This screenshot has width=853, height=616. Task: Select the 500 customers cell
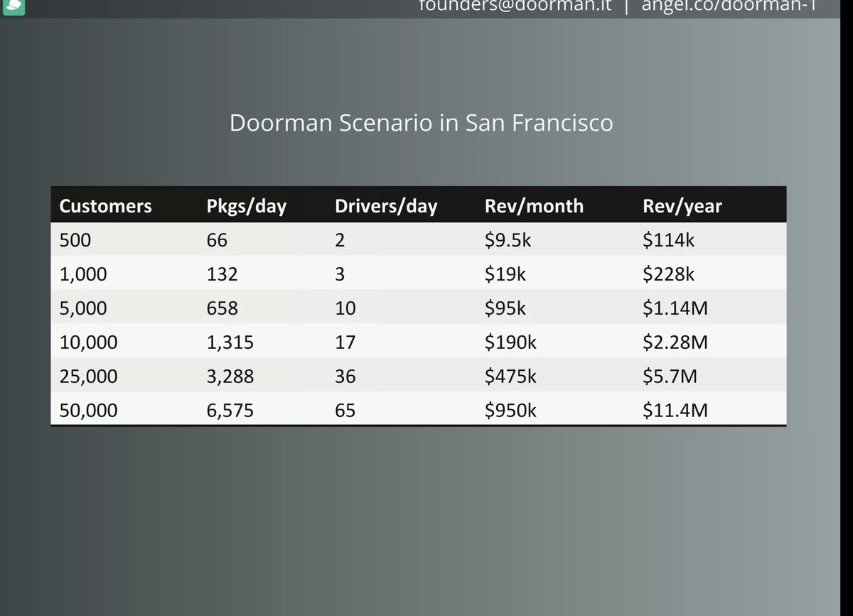click(75, 240)
